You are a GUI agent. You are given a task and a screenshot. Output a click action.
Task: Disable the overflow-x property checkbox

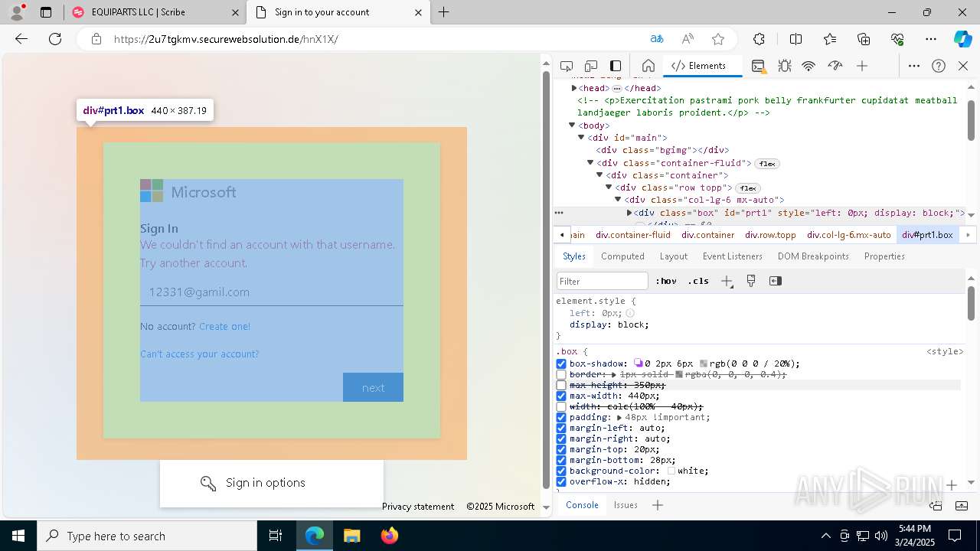coord(561,482)
